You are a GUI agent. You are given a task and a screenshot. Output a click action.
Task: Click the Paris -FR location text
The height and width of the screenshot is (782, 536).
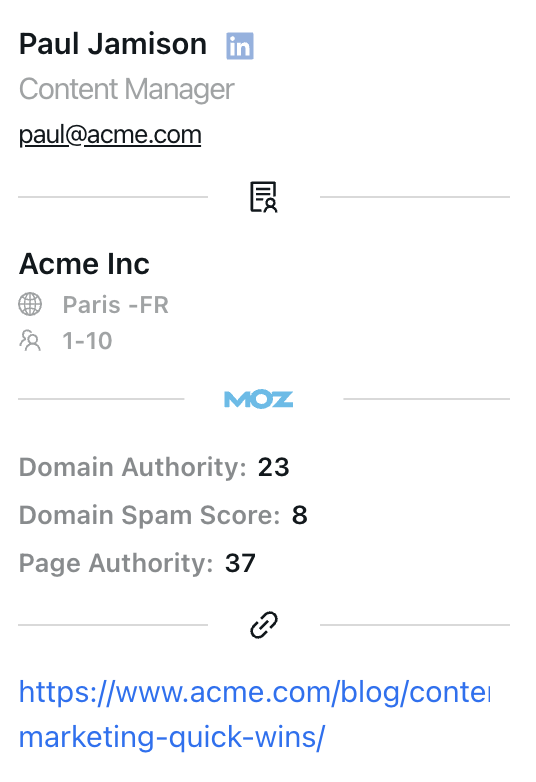(116, 305)
